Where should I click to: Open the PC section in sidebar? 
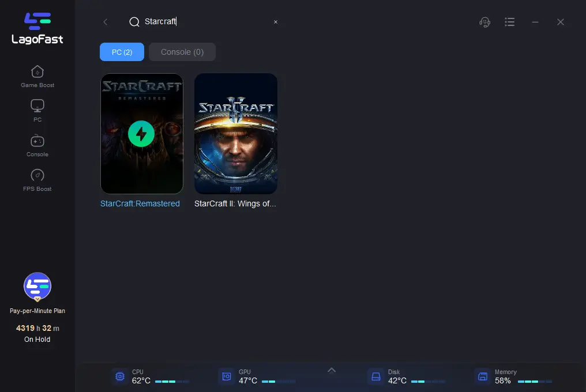pos(37,111)
